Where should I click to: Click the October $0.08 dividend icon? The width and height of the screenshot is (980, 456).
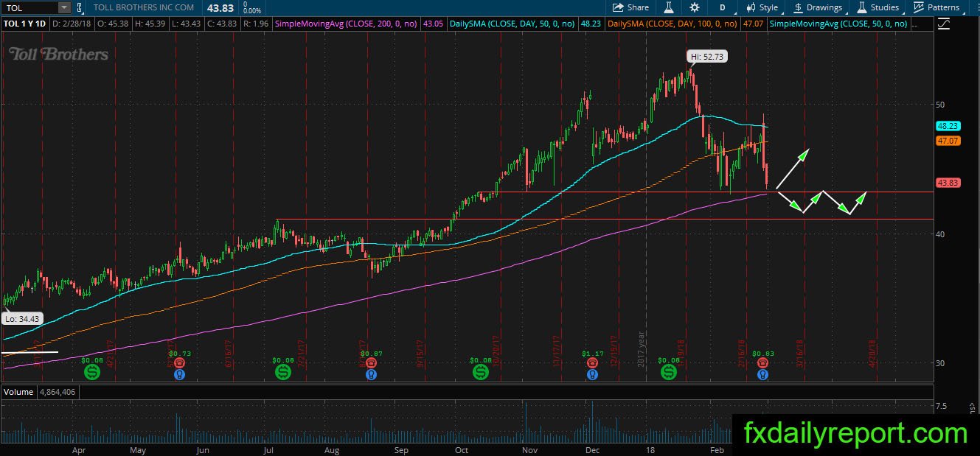480,372
